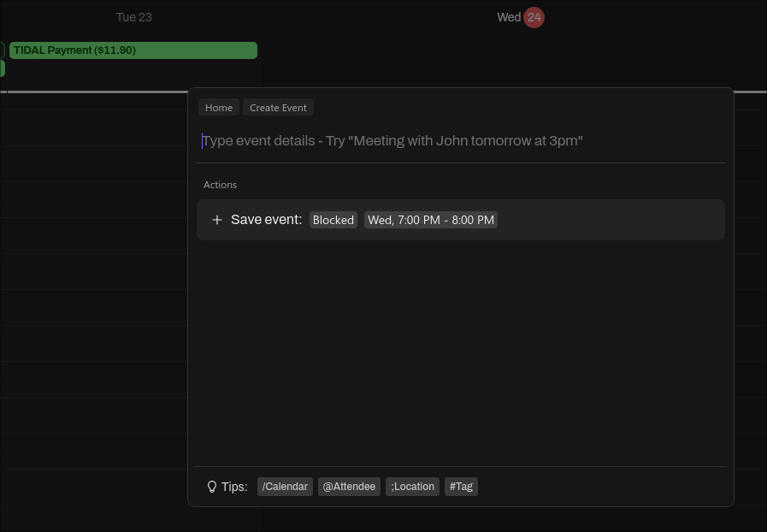Open the cut-off green event below TIDAL Payment
This screenshot has width=767, height=532.
2,68
